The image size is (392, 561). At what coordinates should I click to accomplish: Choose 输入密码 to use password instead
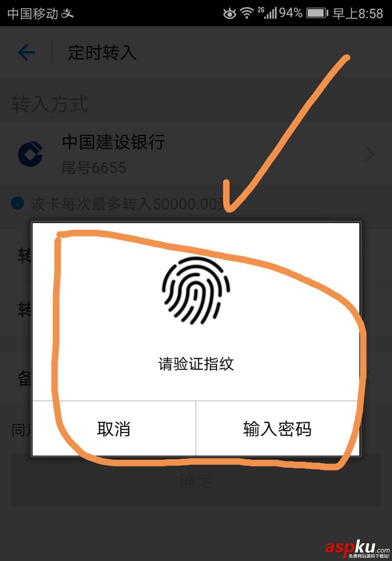(x=278, y=428)
